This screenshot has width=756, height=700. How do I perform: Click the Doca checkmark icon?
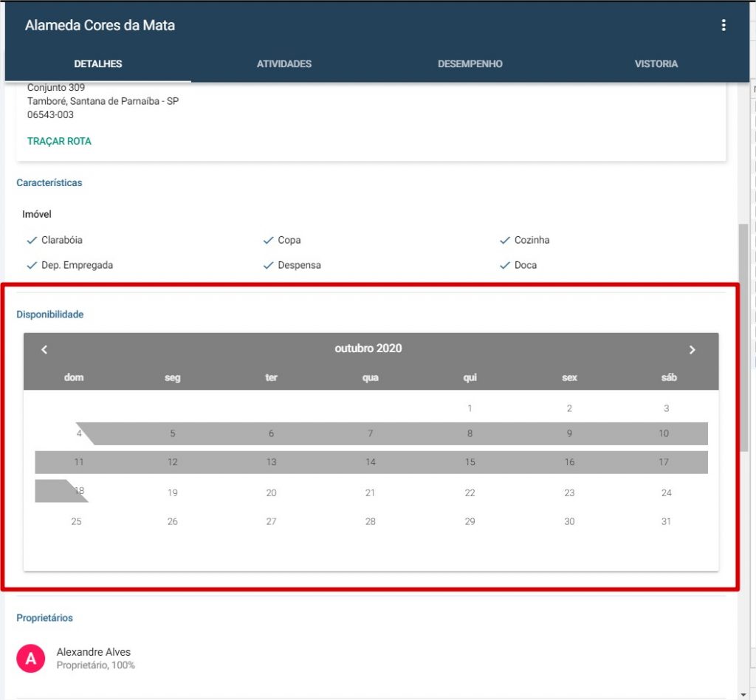pyautogui.click(x=505, y=265)
